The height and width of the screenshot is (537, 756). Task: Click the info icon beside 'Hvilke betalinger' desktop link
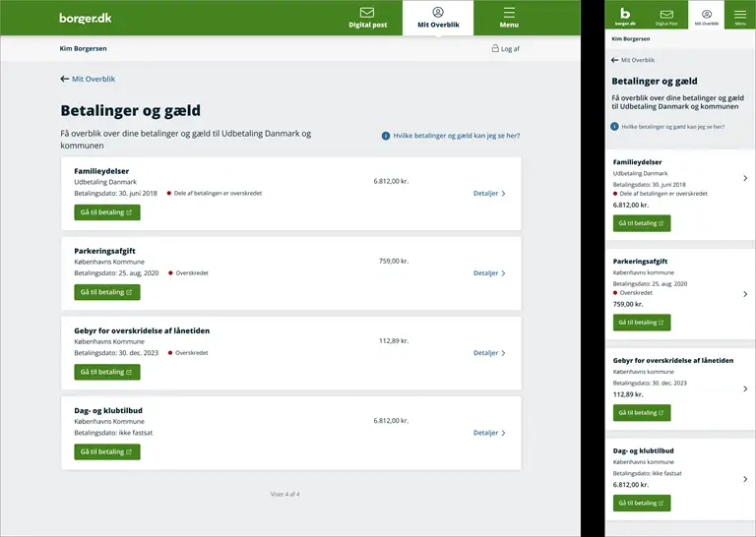click(x=386, y=136)
